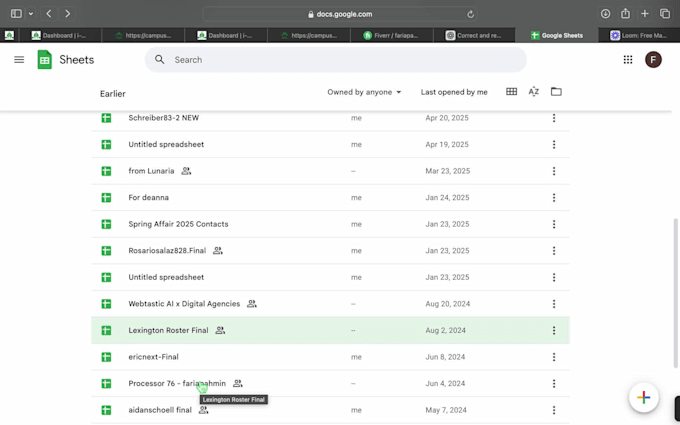The width and height of the screenshot is (680, 425).
Task: Open more actions for Rosariosalaz828.Final
Action: [554, 251]
